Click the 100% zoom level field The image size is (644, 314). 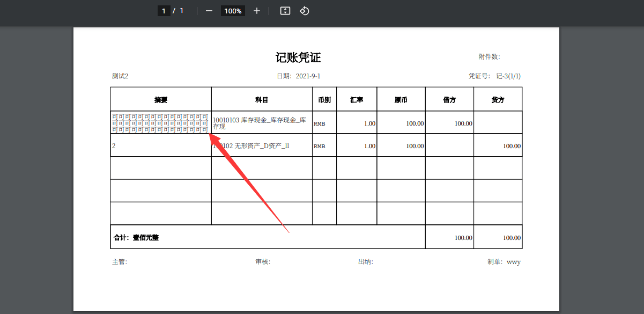(233, 11)
